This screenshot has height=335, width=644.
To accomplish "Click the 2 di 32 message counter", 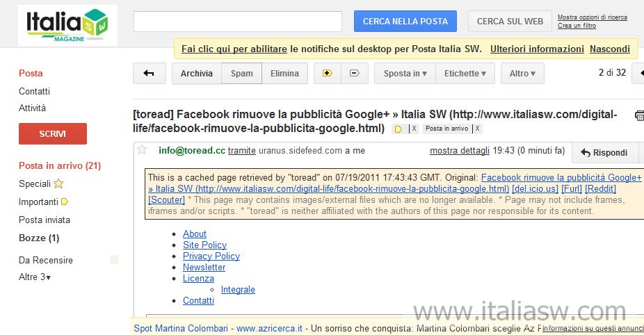I will point(612,73).
